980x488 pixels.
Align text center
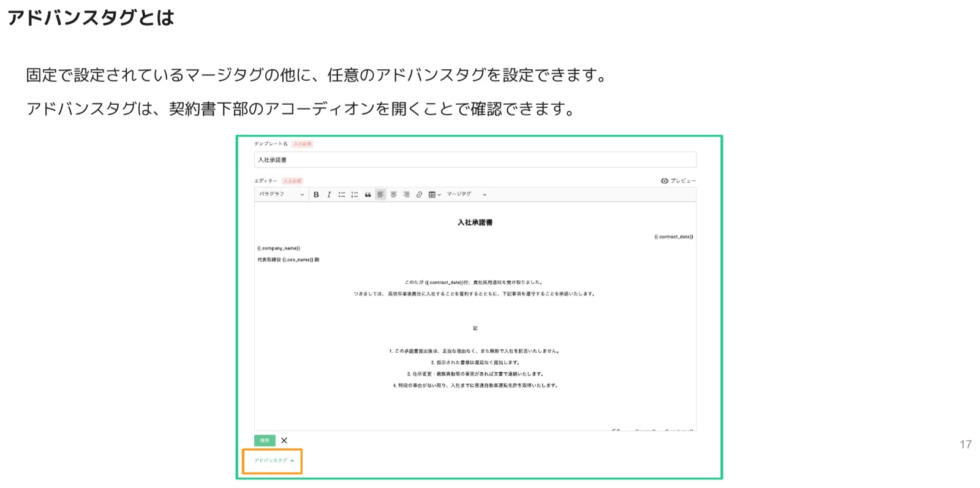click(393, 195)
